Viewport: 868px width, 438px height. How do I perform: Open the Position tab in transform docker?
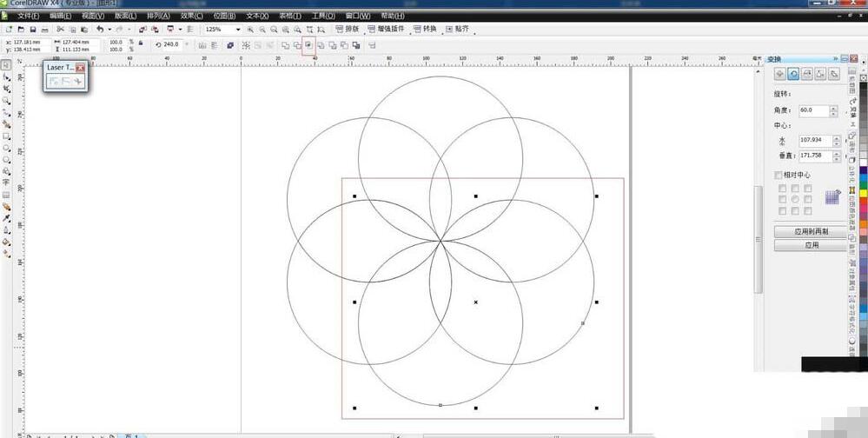point(779,75)
